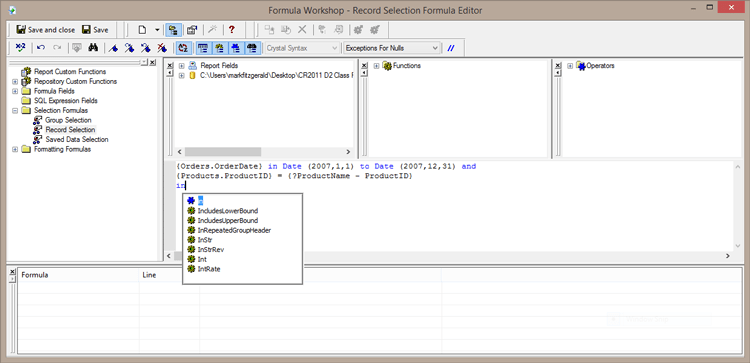Select Group Selection formula
The width and height of the screenshot is (750, 363).
point(68,120)
